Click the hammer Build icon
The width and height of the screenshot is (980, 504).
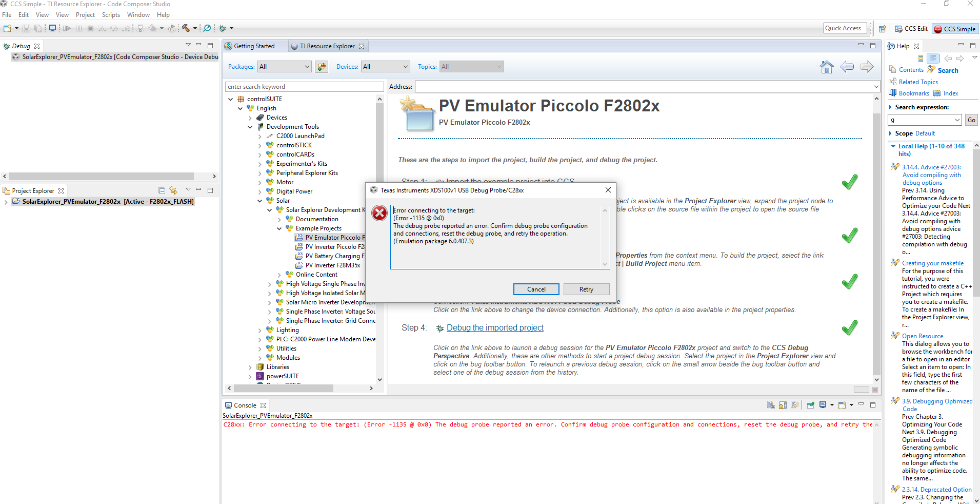click(x=186, y=28)
